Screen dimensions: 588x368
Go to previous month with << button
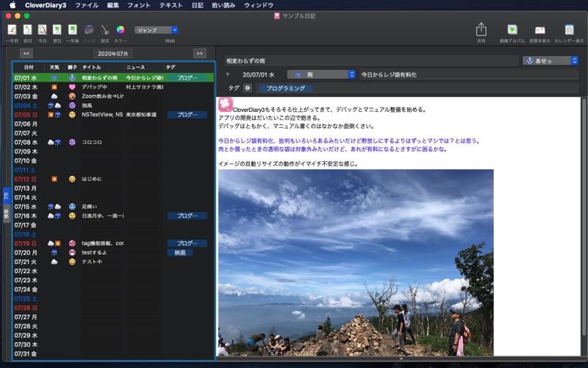[x=26, y=53]
